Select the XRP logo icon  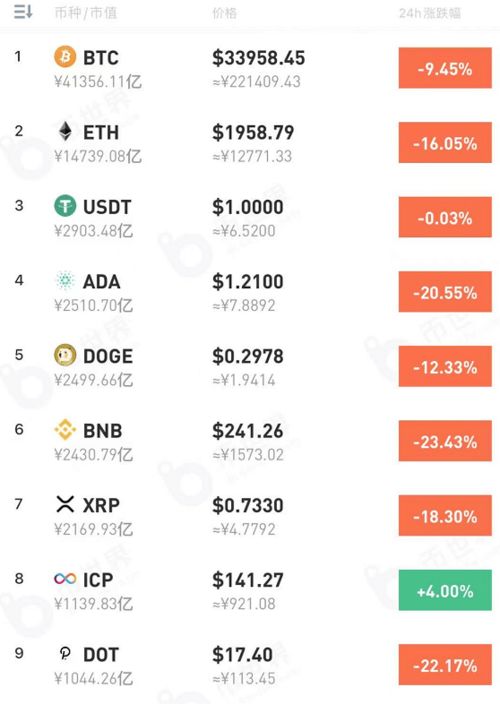click(x=65, y=504)
